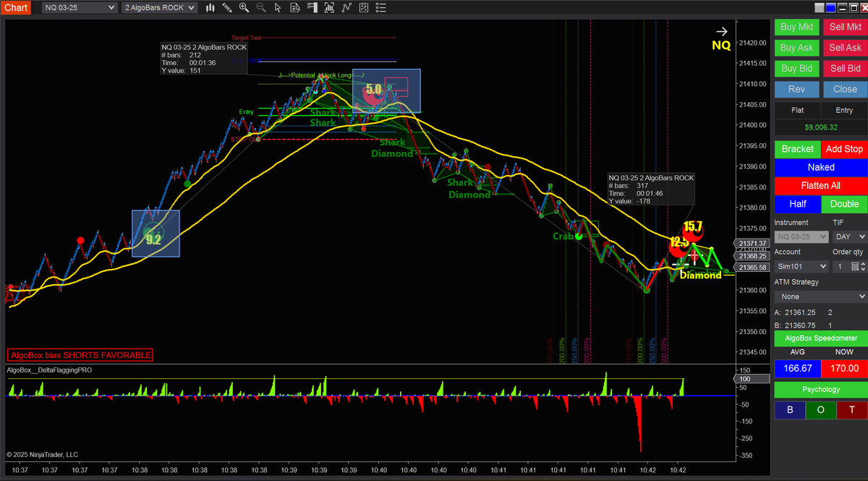This screenshot has width=868, height=481.
Task: Click the red Add Stop button
Action: pos(844,149)
